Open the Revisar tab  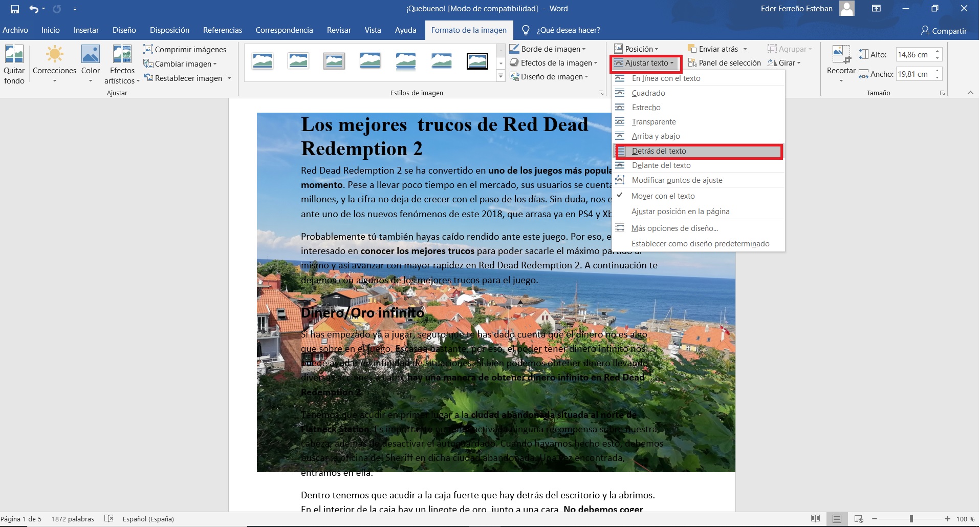coord(339,30)
